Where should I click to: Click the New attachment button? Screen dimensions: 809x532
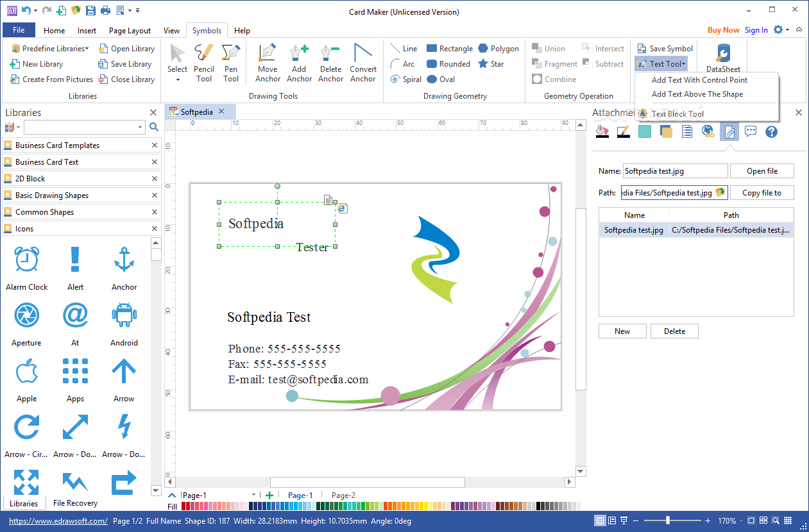622,331
